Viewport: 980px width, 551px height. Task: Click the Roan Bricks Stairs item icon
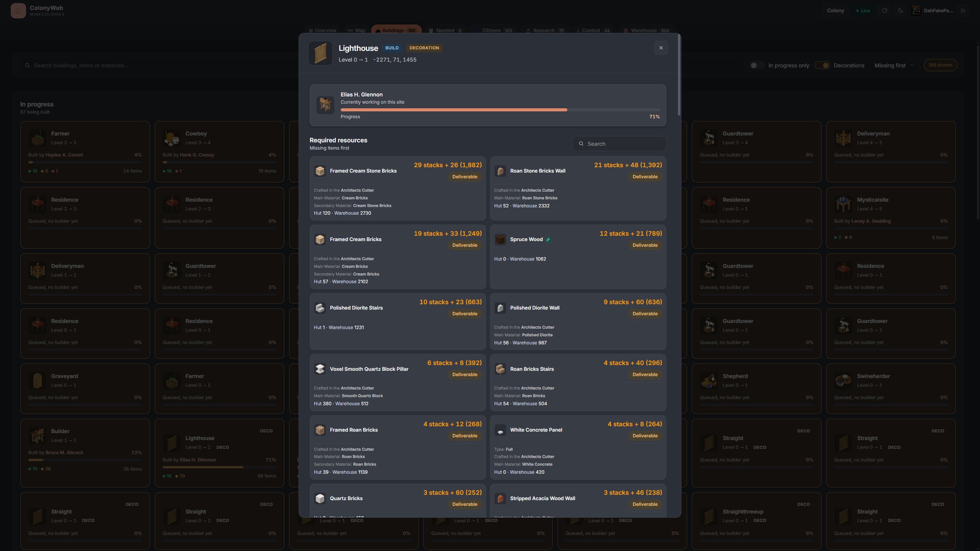(500, 369)
